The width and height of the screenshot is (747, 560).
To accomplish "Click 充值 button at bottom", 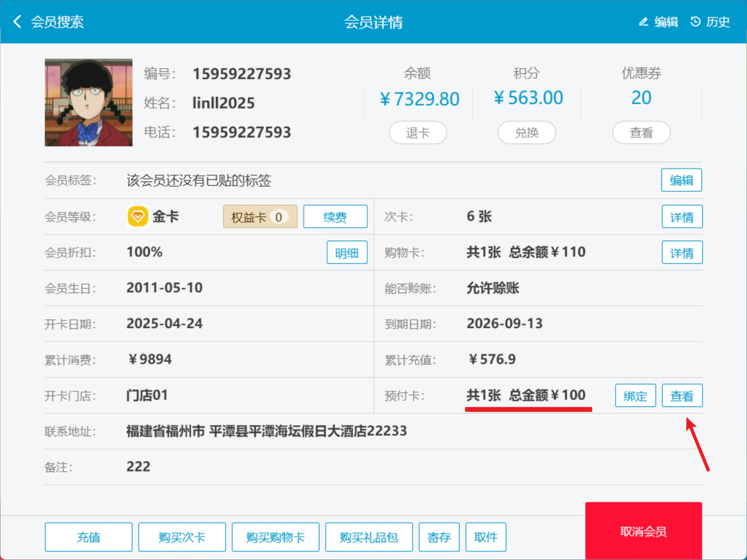I will [88, 537].
